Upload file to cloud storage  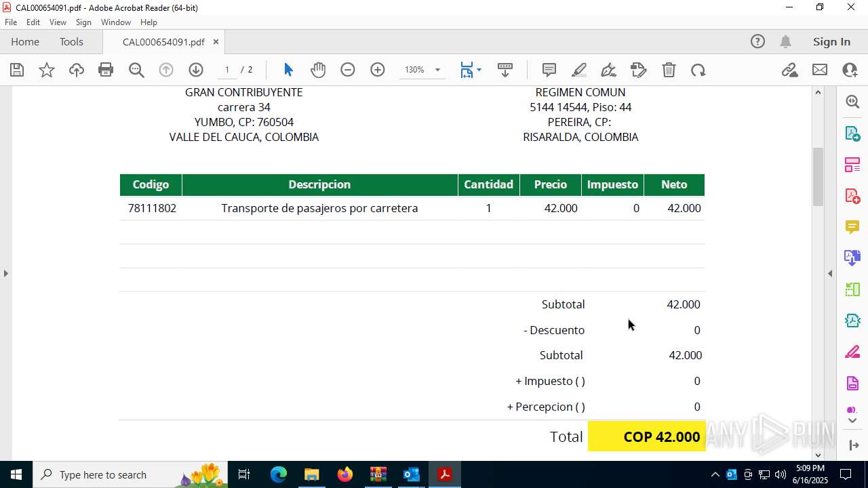click(x=77, y=70)
